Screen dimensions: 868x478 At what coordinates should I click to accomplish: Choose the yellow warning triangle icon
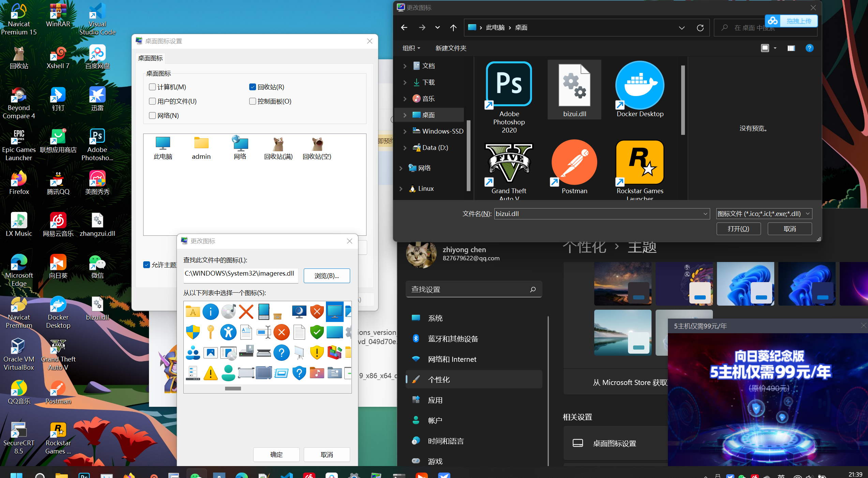(210, 373)
